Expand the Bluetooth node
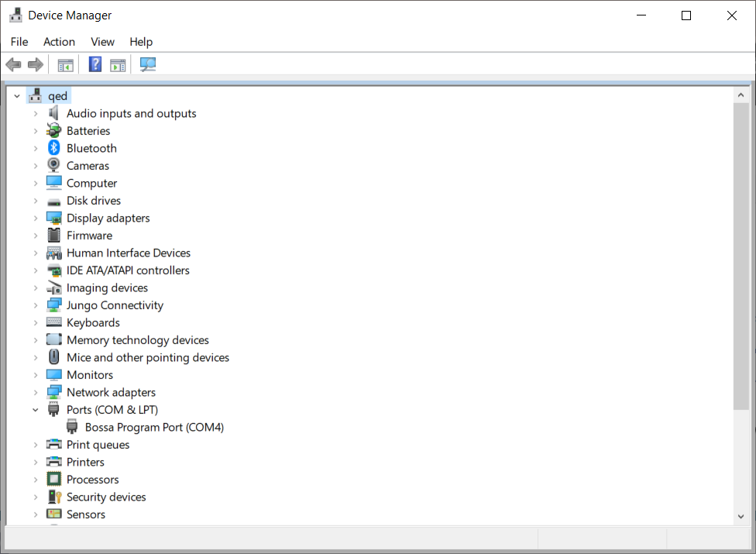This screenshot has width=756, height=554. pos(36,148)
